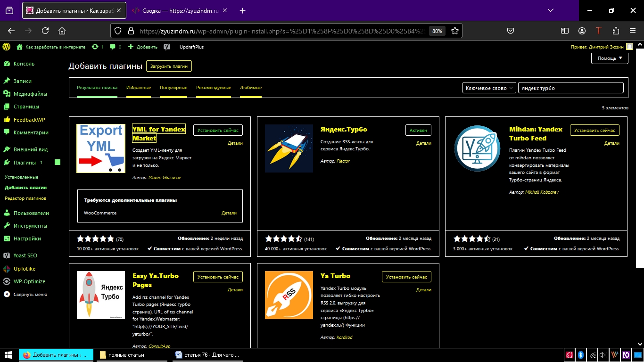
Task: Open Yoast SEO sidebar icon
Action: [7, 255]
